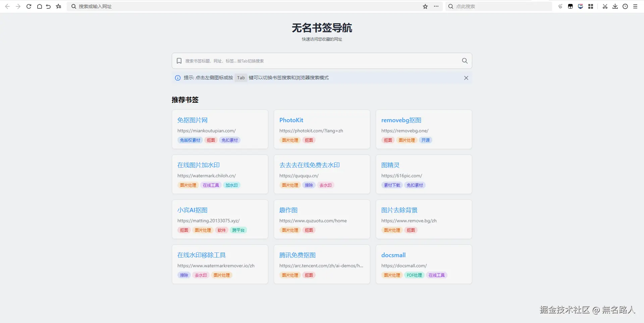Viewport: 644px width, 323px height.
Task: Open the 在线水印移除工具 bookmark
Action: [202, 255]
